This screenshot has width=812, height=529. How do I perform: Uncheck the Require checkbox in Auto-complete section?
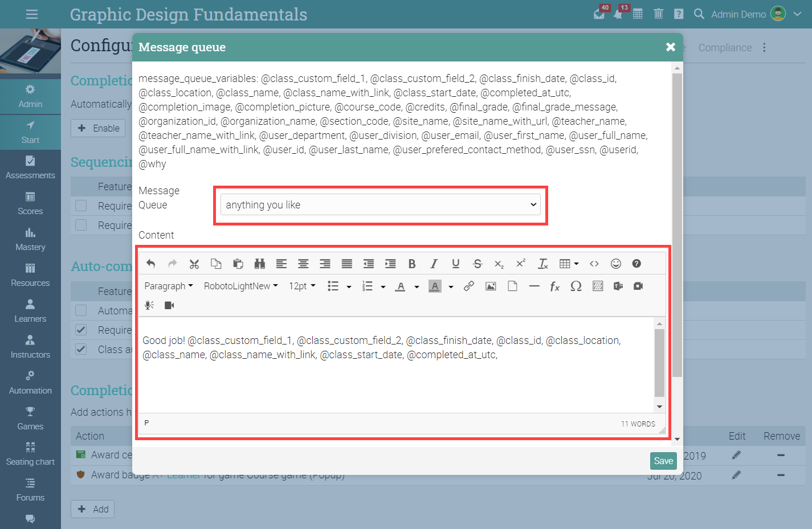point(81,330)
